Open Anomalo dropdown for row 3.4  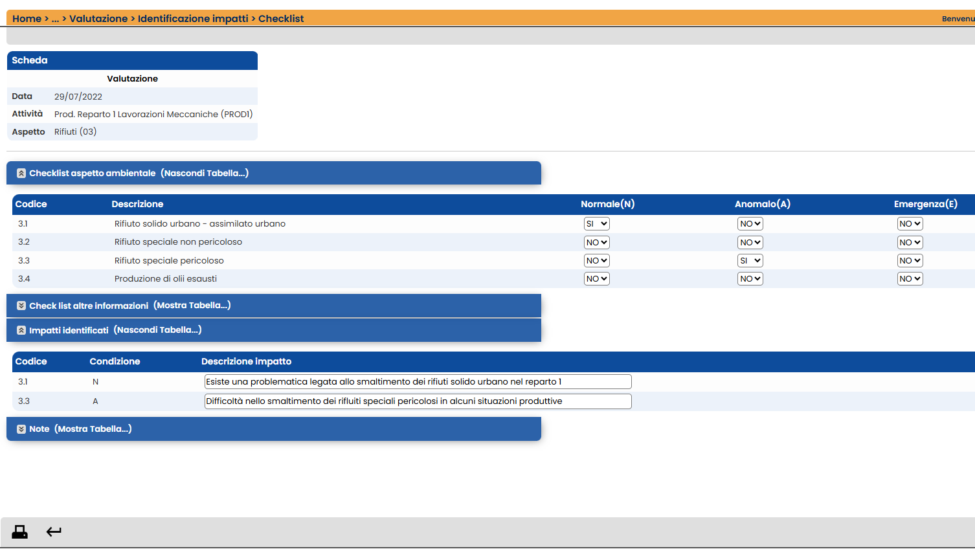point(750,279)
